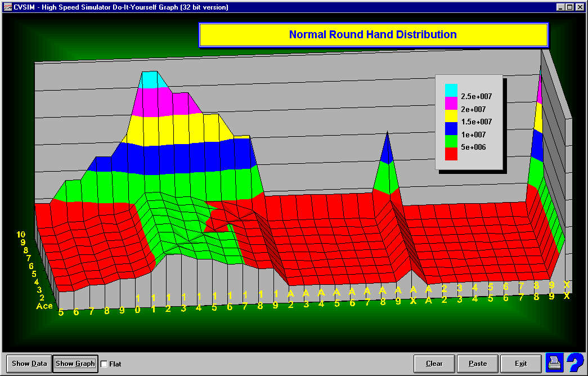This screenshot has height=376, width=588.
Task: Click the printer icon
Action: tap(554, 363)
